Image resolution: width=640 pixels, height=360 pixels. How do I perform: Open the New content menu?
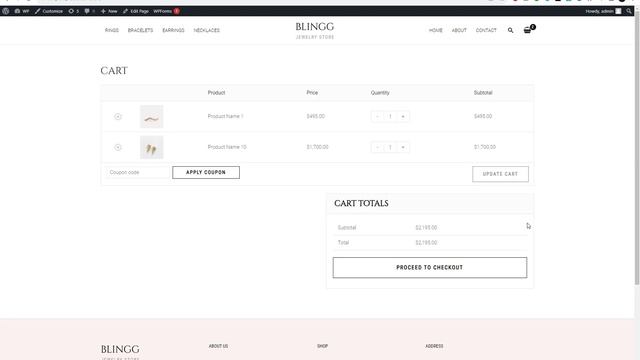(109, 11)
